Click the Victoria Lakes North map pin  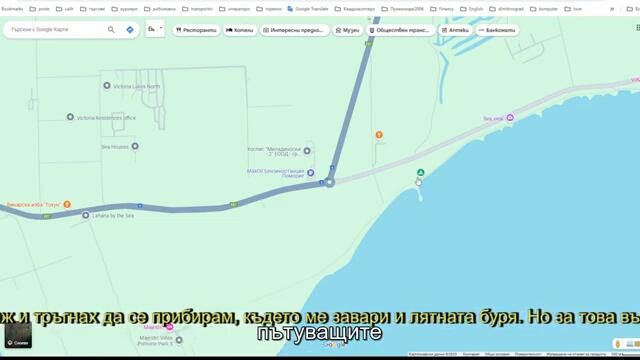click(107, 86)
